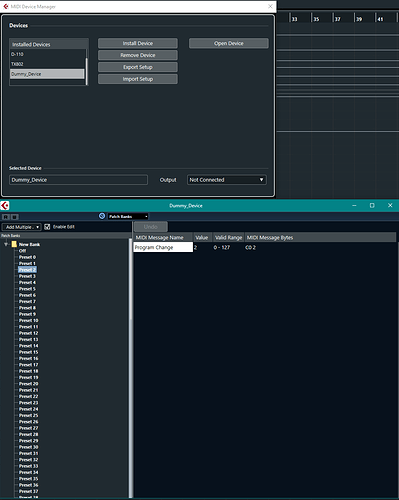Click the Cubase logo in MIDI Device Manager
Viewport: 399px width, 500px height.
(6, 6)
